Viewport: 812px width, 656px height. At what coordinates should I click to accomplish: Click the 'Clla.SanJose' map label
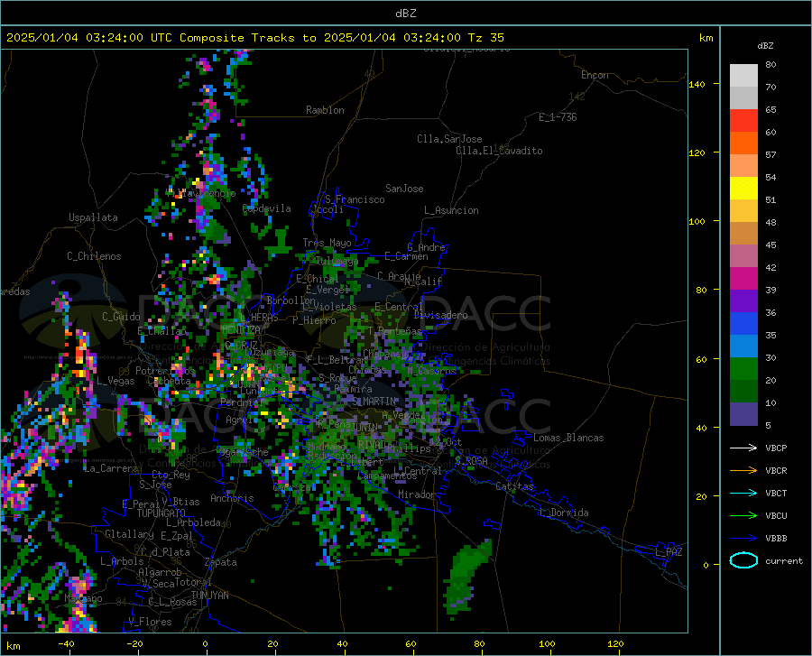tap(449, 139)
